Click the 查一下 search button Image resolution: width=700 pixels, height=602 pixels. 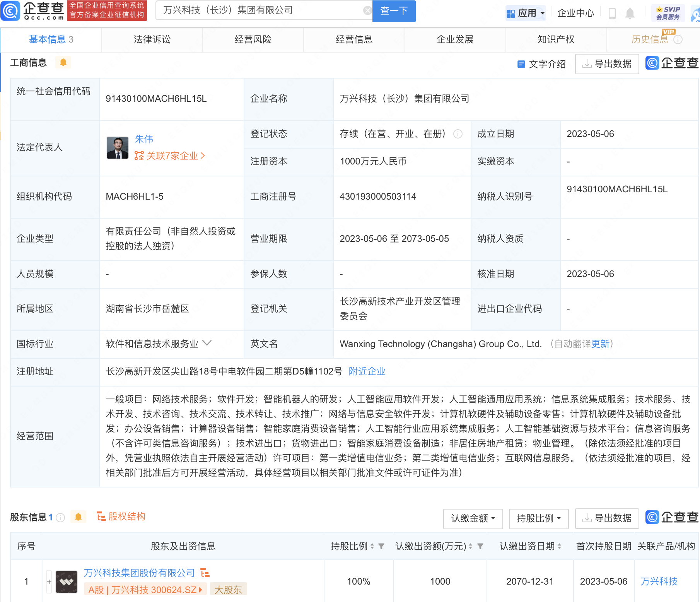pos(394,11)
